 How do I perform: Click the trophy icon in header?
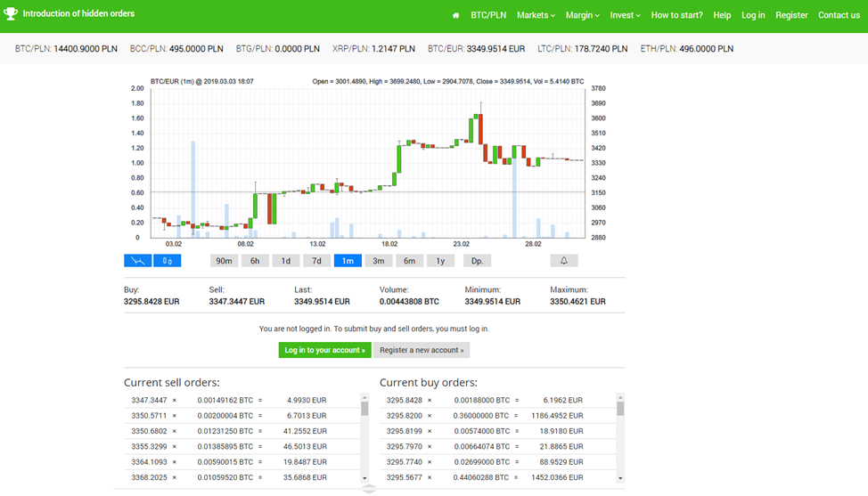coord(11,14)
